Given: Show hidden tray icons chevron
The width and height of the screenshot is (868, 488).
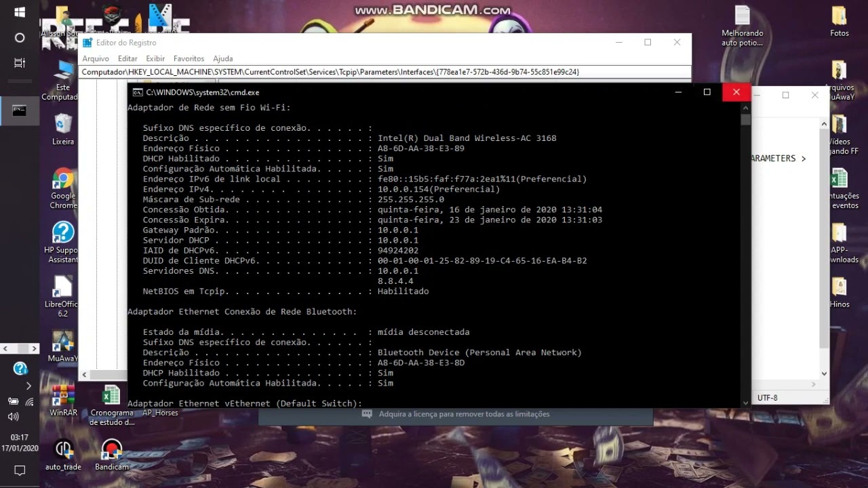Looking at the screenshot, I should (28, 386).
